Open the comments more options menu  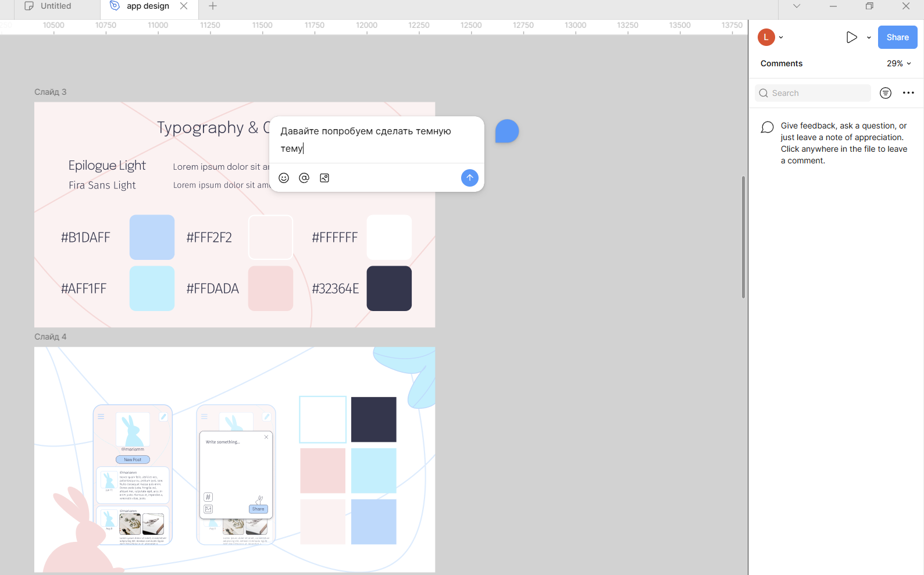point(908,93)
